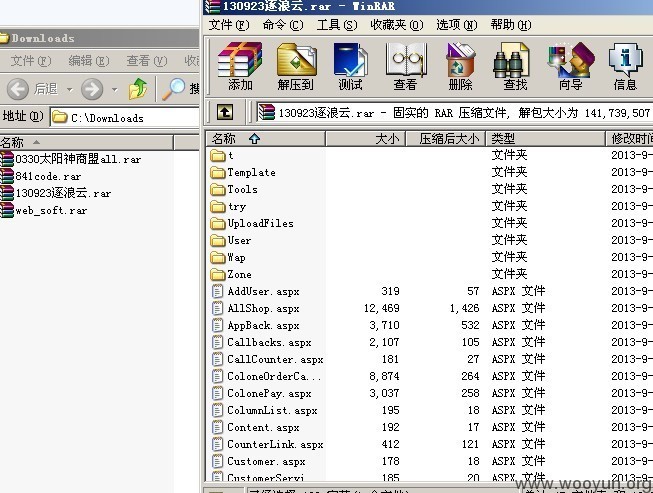Select the Tools folder icon
This screenshot has width=653, height=493.
(218, 189)
